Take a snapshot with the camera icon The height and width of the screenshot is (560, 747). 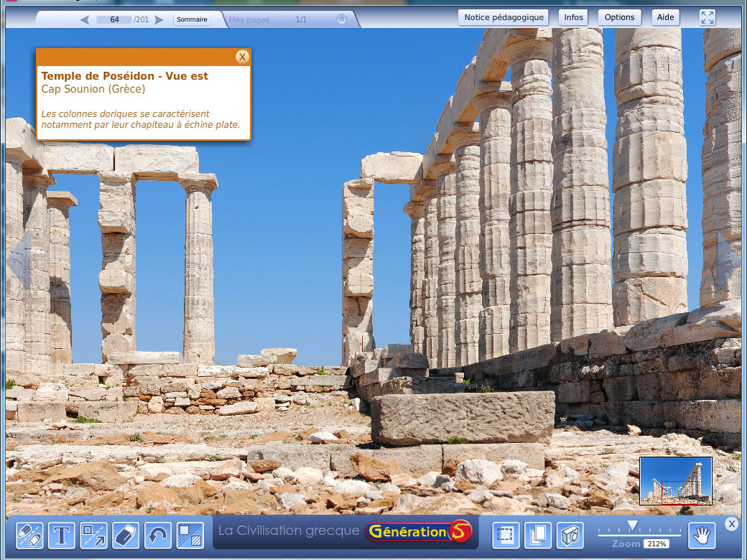(x=570, y=536)
